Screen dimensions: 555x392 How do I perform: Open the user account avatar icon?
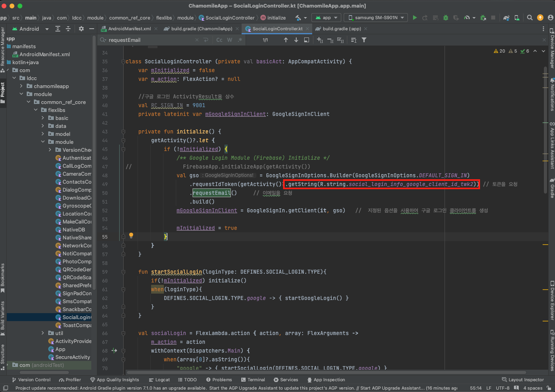point(551,18)
